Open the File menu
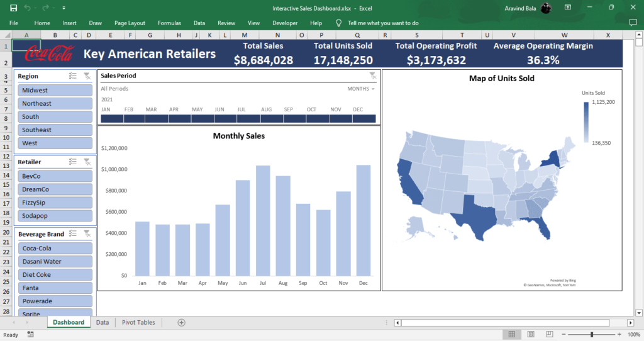 click(x=14, y=23)
